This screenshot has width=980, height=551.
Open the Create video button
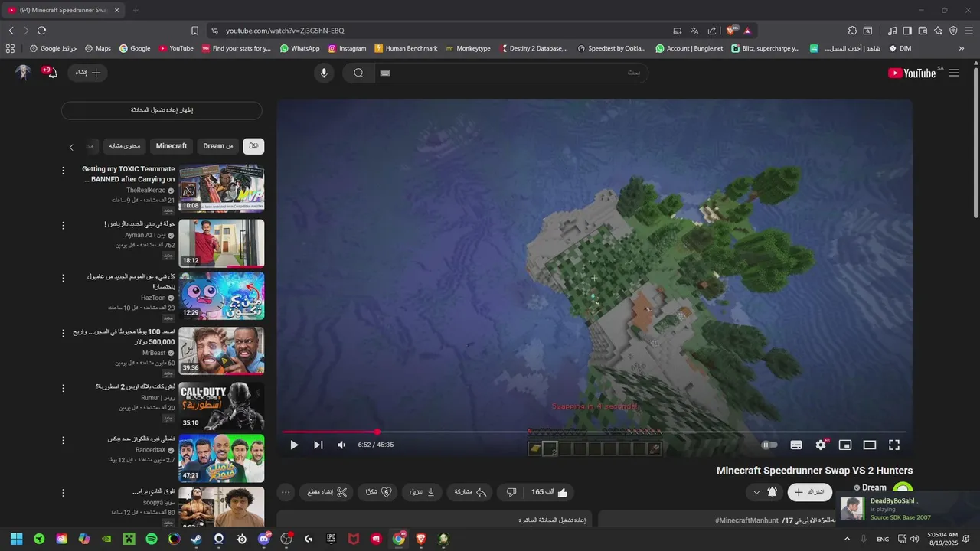tap(87, 73)
